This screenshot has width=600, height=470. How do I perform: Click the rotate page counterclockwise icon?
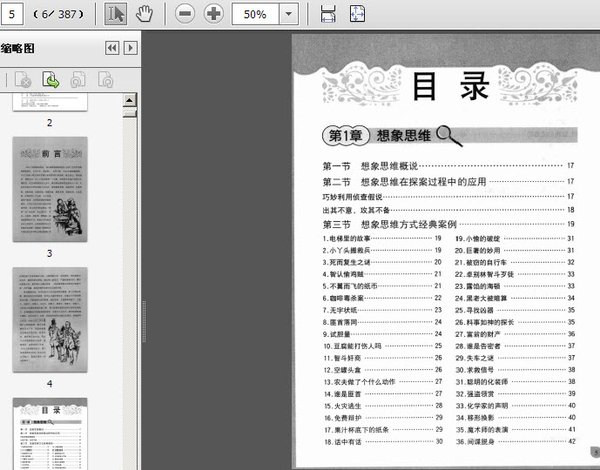(78, 80)
